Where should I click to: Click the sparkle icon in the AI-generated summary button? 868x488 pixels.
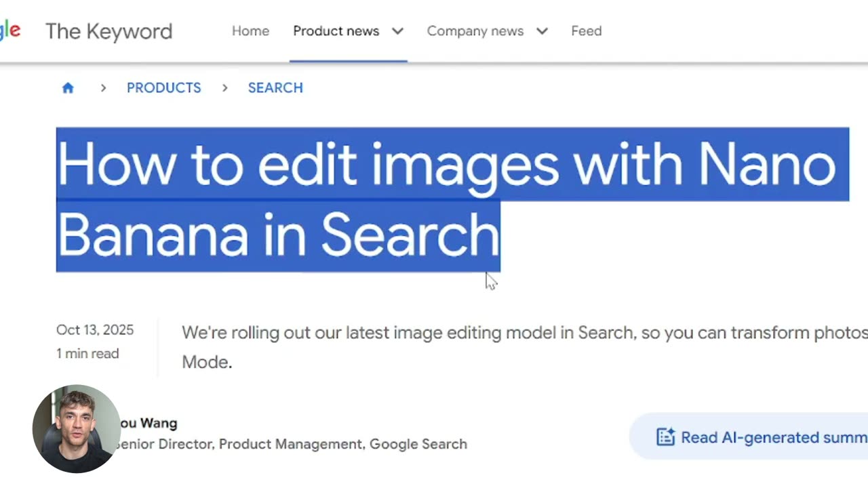665,437
